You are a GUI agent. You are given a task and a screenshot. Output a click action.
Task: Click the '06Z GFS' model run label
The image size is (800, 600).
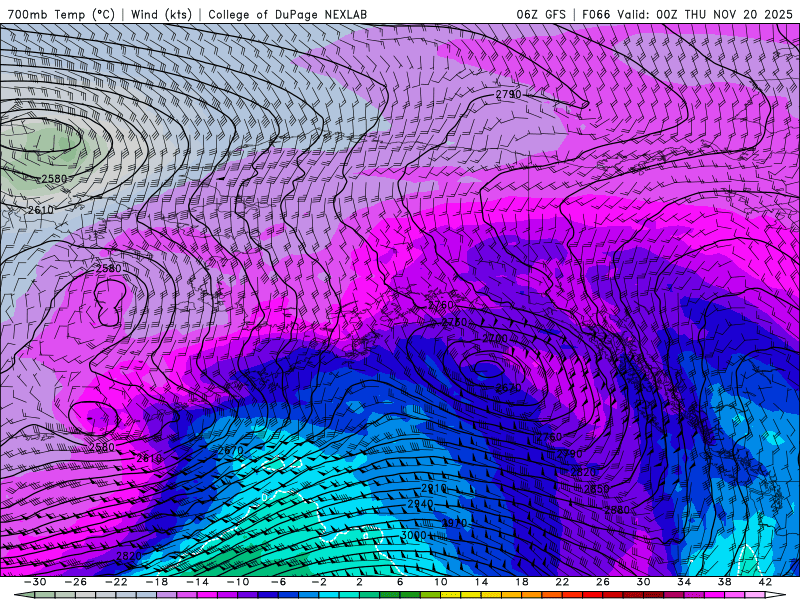click(541, 14)
